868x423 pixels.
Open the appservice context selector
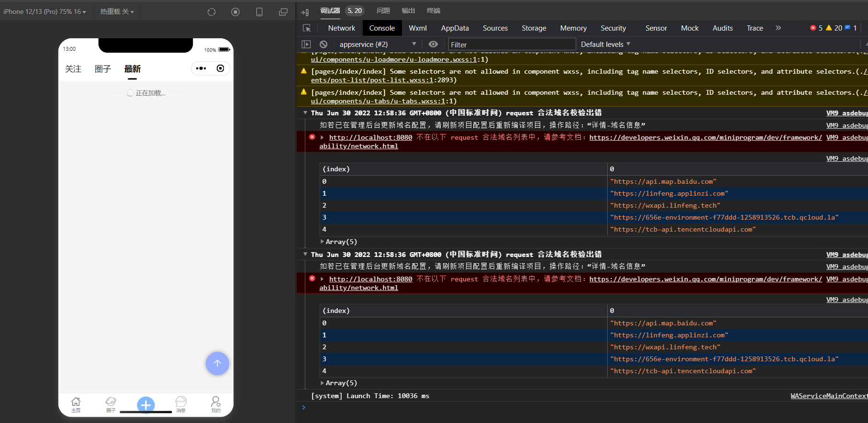pos(377,44)
